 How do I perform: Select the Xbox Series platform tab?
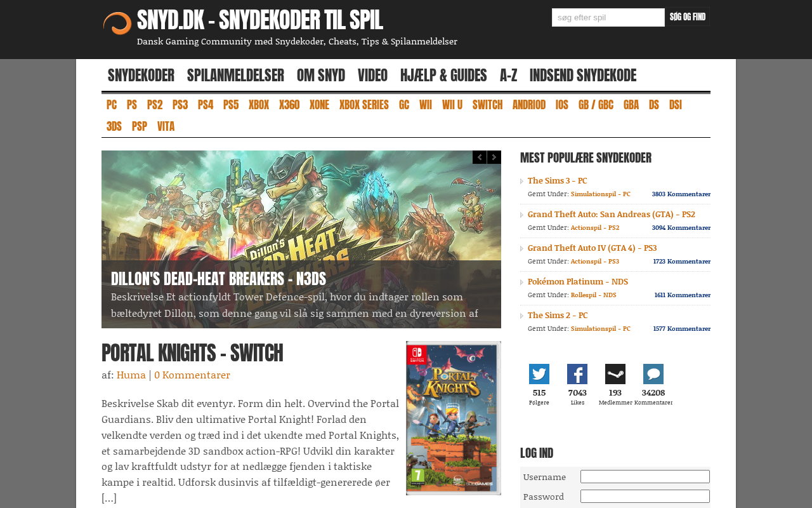tap(364, 105)
